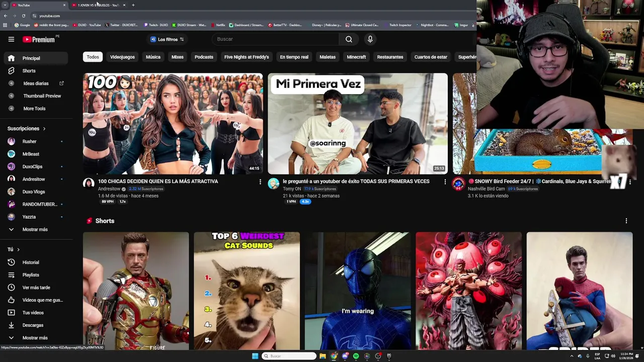The height and width of the screenshot is (362, 644).
Task: Open Descargas in sidebar
Action: [x=35, y=325]
